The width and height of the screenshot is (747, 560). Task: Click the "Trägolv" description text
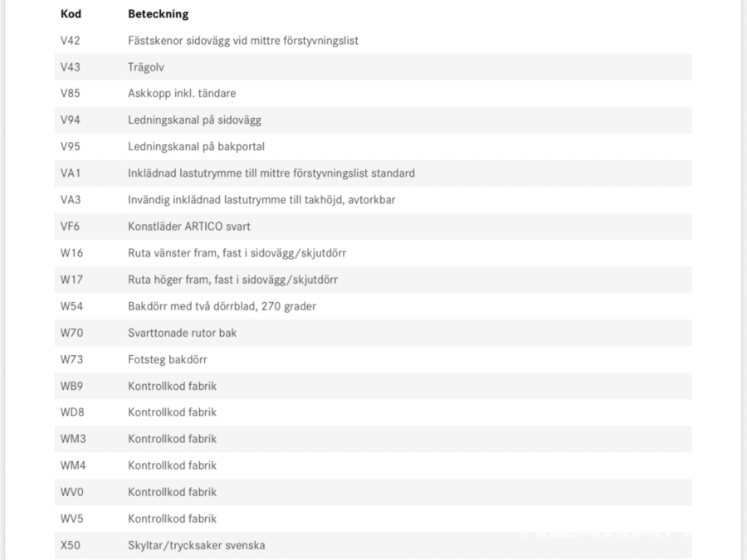coord(147,67)
